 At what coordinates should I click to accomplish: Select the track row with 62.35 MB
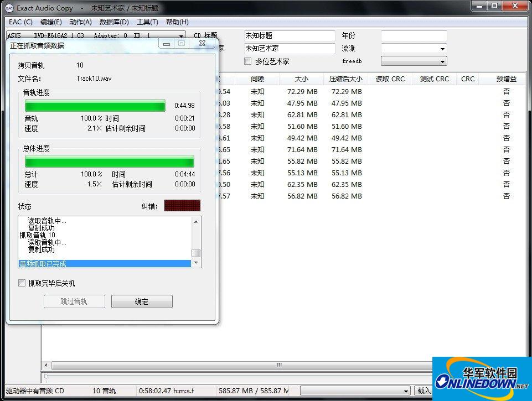371,184
